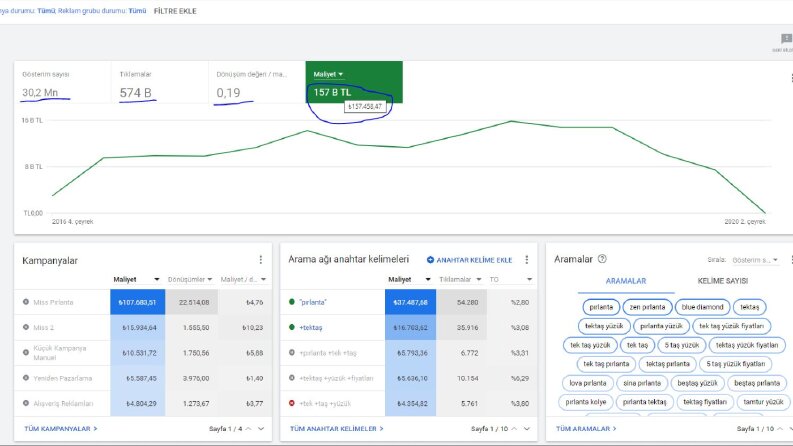Open the Maliyet metric dropdown in scorecard
This screenshot has width=793, height=446.
point(328,74)
